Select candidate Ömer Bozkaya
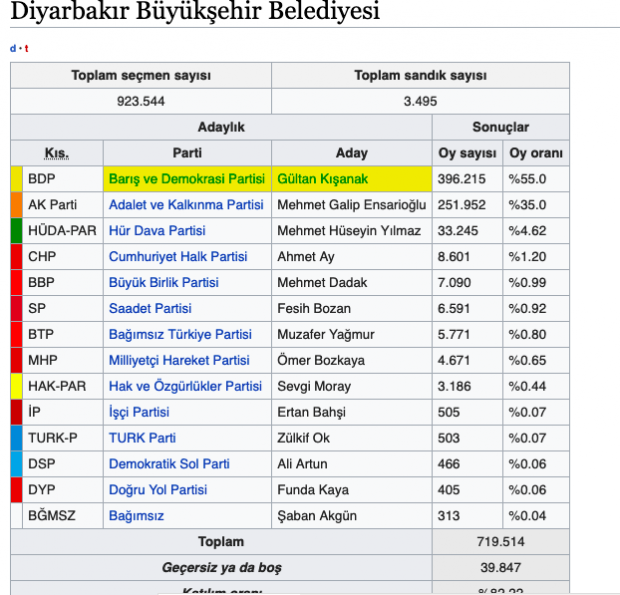 click(x=321, y=360)
